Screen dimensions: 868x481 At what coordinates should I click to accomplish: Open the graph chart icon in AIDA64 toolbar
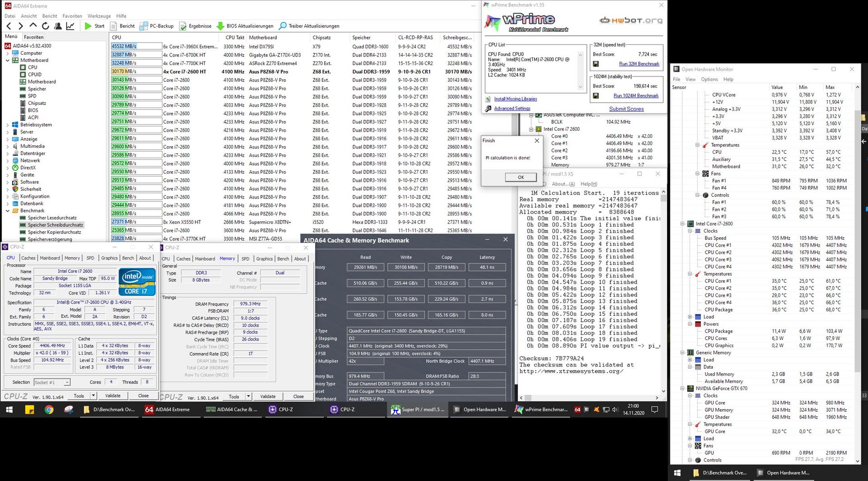[70, 26]
